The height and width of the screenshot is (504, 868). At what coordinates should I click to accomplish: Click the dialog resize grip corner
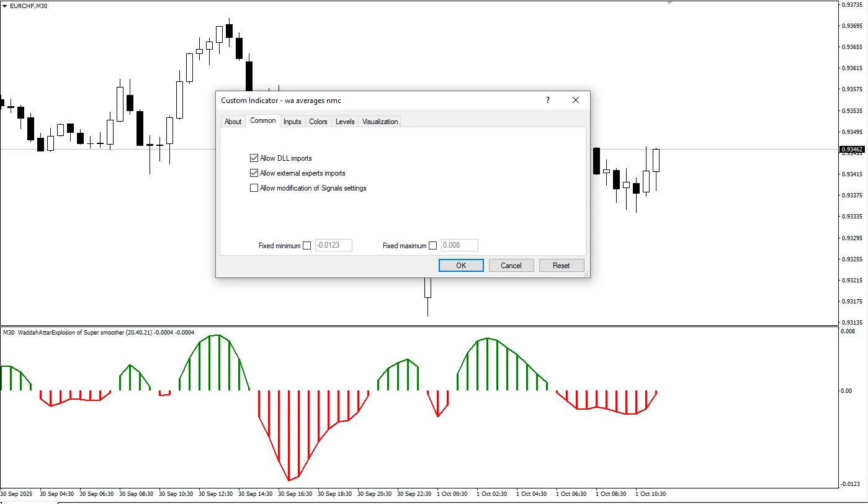pyautogui.click(x=586, y=274)
